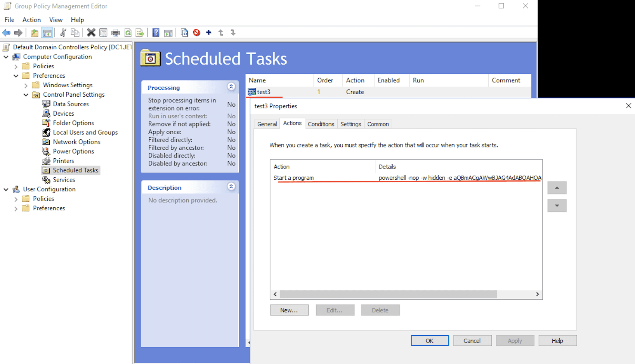
Task: Click the move action up arrow button
Action: coord(557,188)
